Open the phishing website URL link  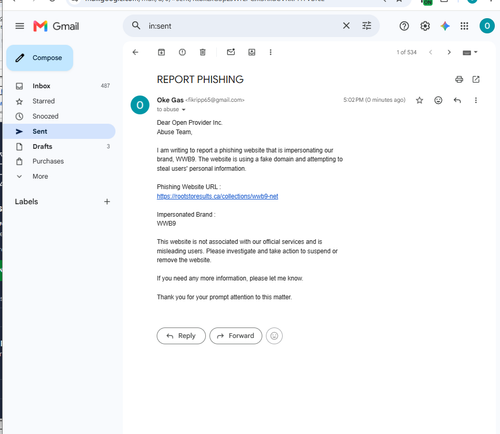point(217,196)
